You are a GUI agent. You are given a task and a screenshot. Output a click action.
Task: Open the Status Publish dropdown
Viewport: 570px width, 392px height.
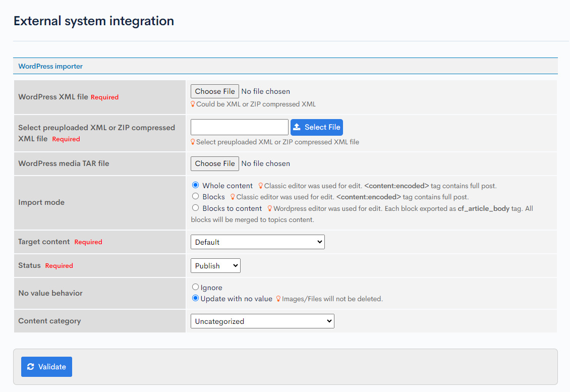215,266
